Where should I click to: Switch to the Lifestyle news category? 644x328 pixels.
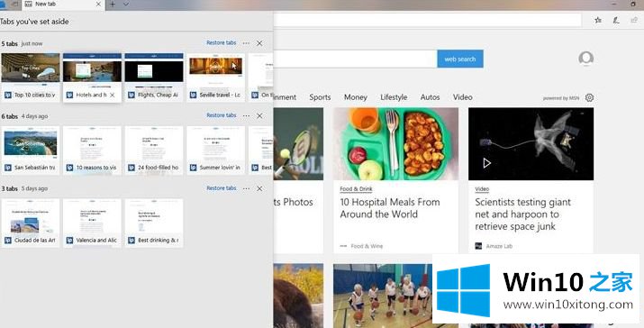tap(394, 97)
